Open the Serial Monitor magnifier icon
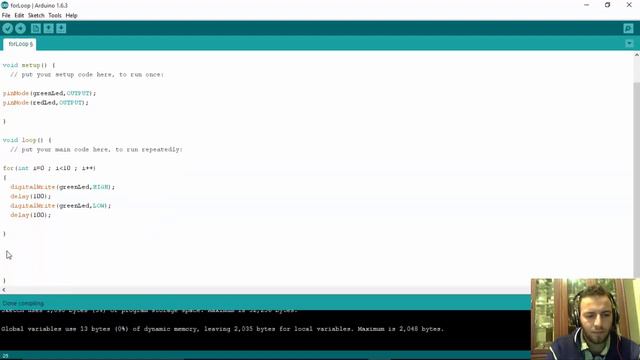This screenshot has width=640, height=360. pyautogui.click(x=628, y=28)
